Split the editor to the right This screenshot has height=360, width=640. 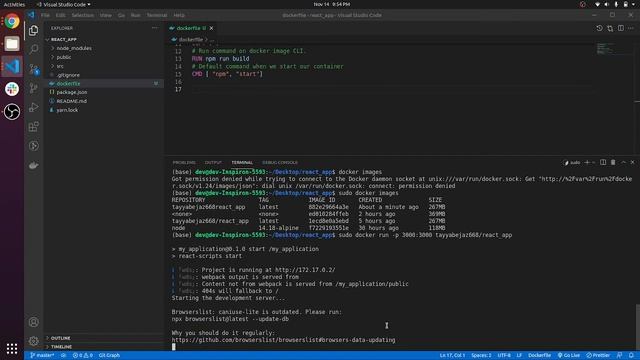(620, 28)
